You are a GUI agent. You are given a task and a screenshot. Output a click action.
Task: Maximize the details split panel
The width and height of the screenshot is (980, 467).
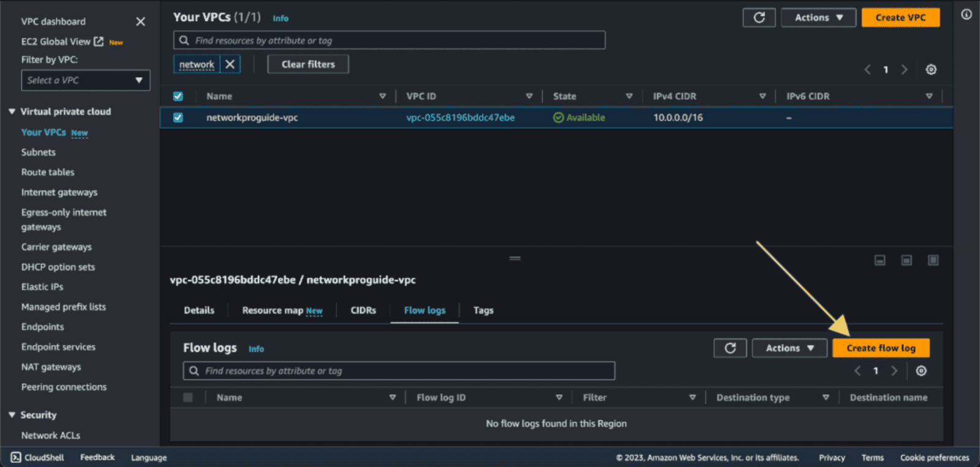coord(933,261)
